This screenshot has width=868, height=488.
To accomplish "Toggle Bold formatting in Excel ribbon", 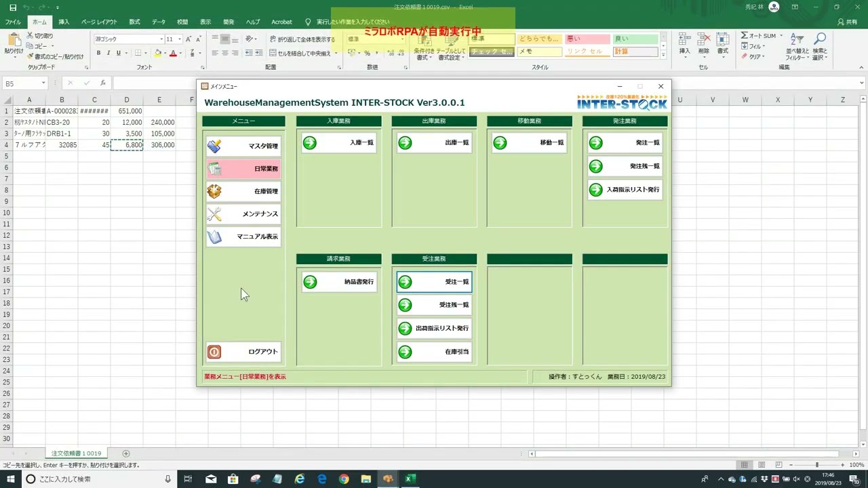I will pos(98,53).
